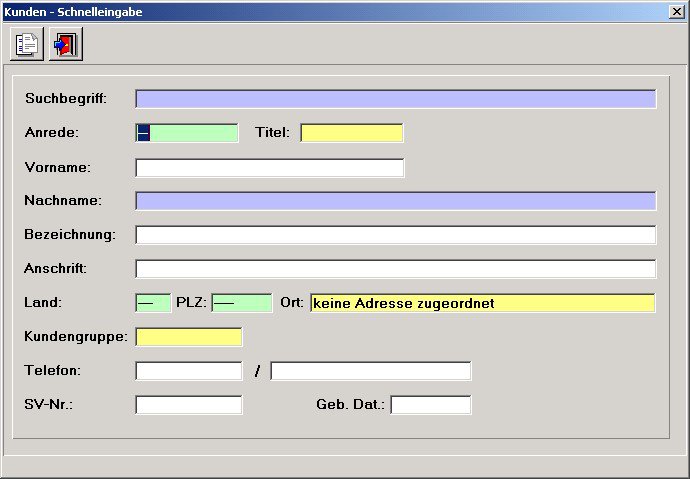Click the red exit door icon
The image size is (690, 479).
[x=66, y=44]
